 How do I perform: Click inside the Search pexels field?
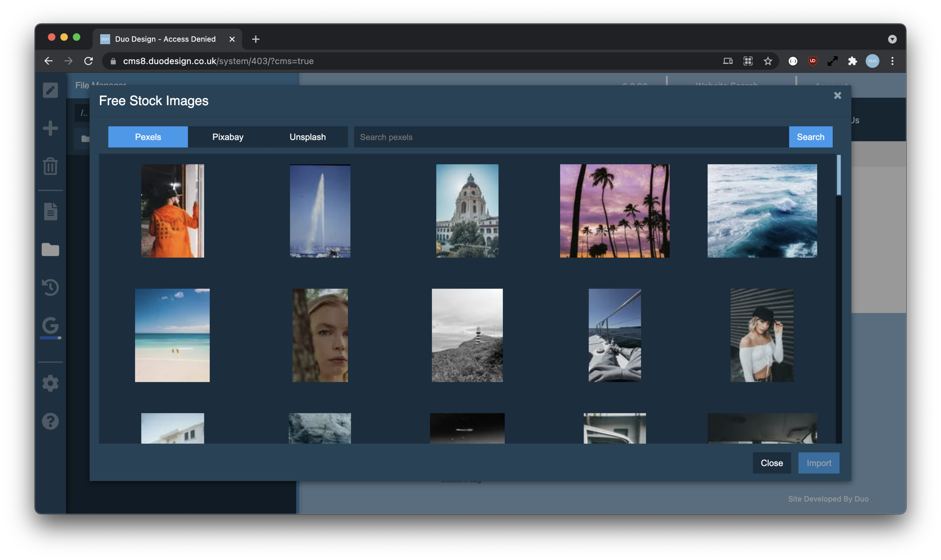pyautogui.click(x=529, y=137)
